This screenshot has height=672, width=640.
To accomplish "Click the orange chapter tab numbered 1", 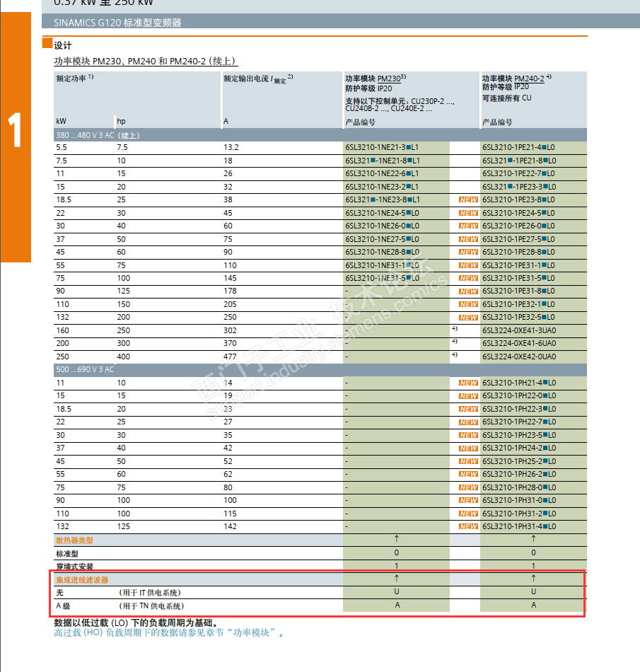I will tap(16, 137).
